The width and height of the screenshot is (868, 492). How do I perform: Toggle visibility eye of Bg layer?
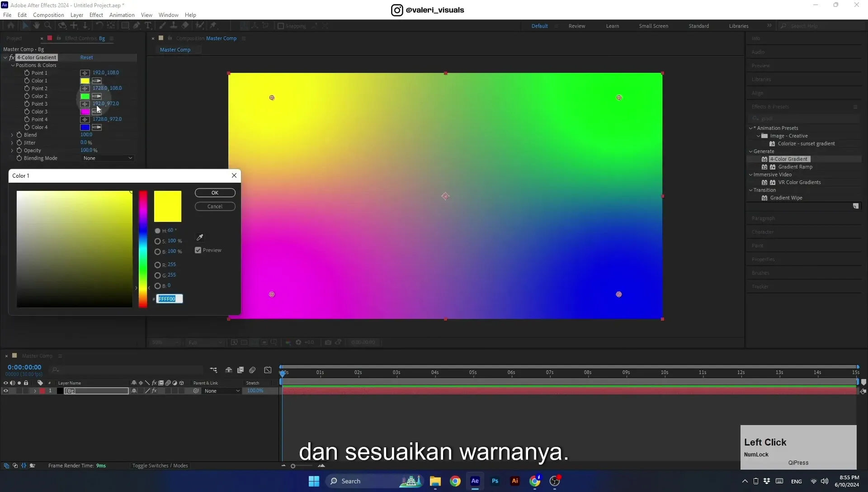tap(6, 391)
